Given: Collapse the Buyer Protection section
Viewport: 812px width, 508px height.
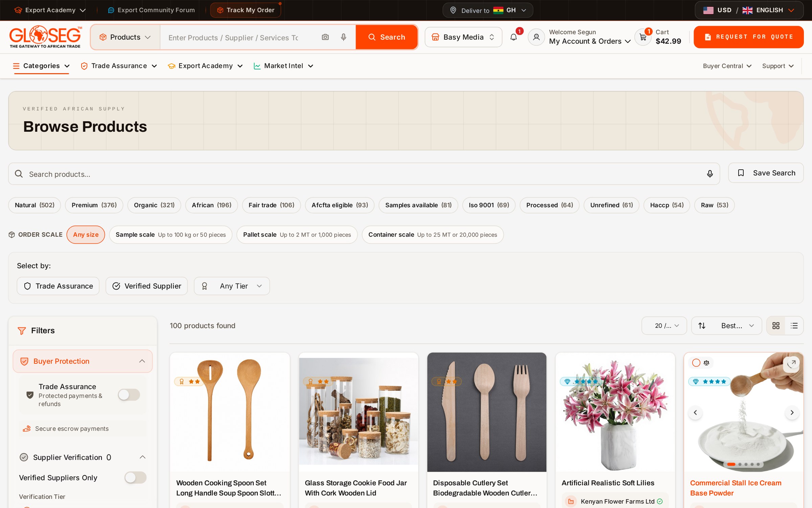Looking at the screenshot, I should (x=83, y=361).
